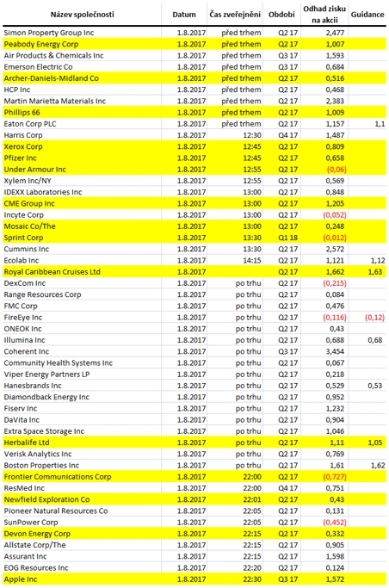Select the Apple Inc row name

tap(21, 579)
